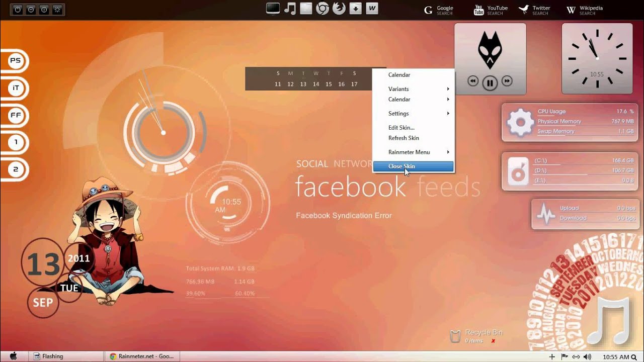Launch the iT sidebar shortcut
This screenshot has width=644, height=362.
[x=16, y=88]
